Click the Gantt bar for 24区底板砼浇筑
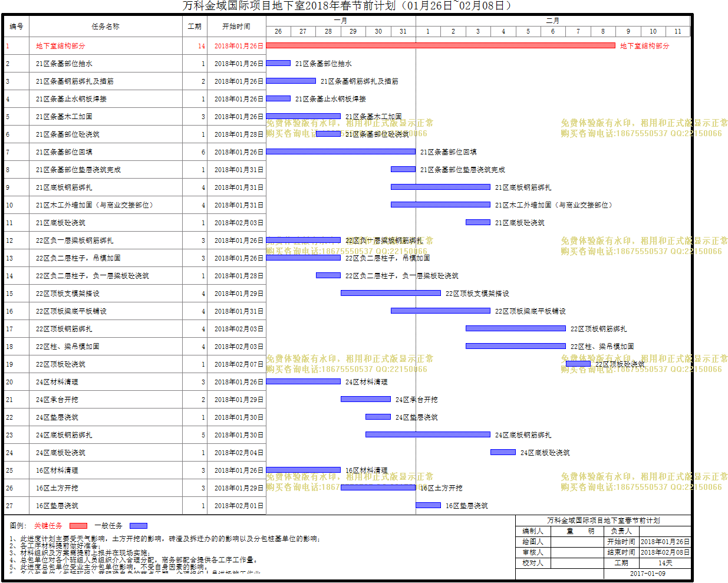 click(x=503, y=452)
